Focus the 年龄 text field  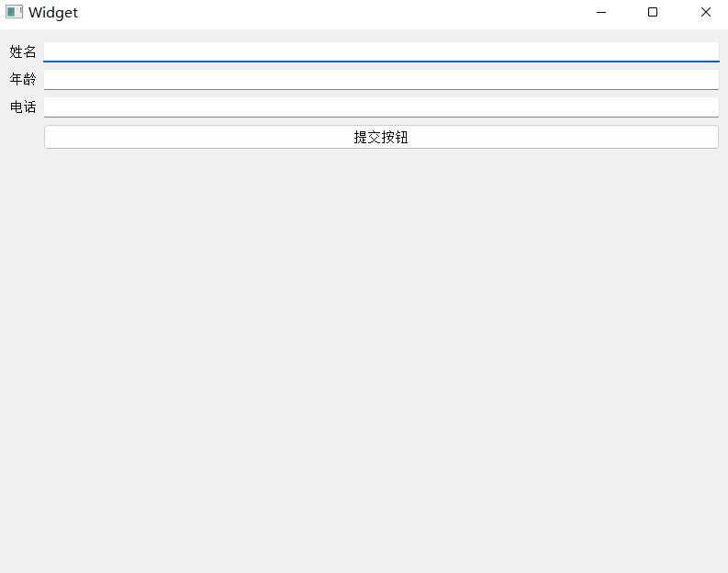click(x=381, y=79)
